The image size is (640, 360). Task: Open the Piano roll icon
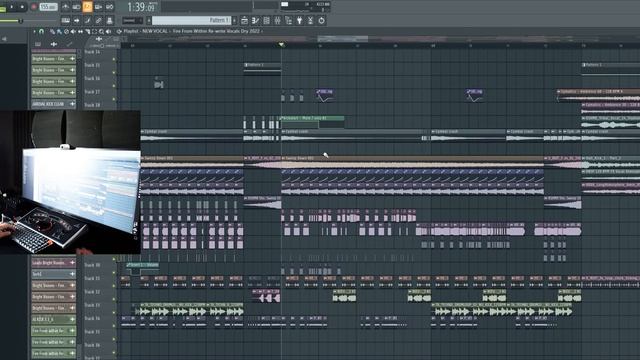256,20
